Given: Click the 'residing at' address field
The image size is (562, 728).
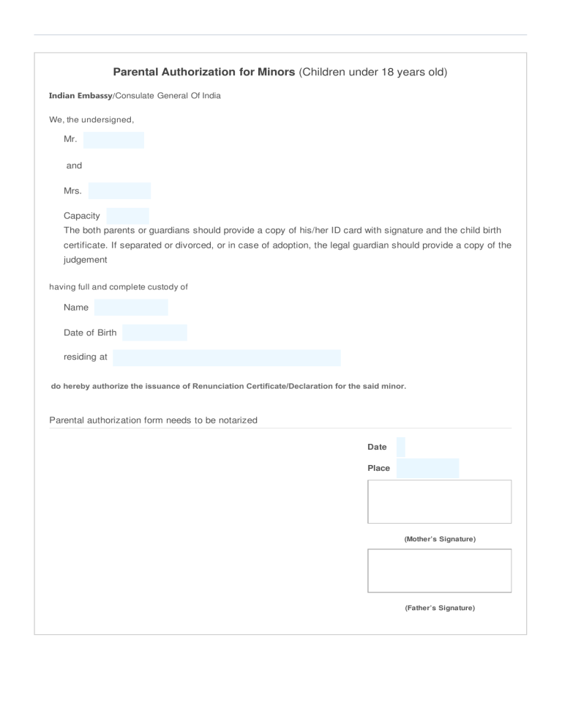Looking at the screenshot, I should (227, 357).
